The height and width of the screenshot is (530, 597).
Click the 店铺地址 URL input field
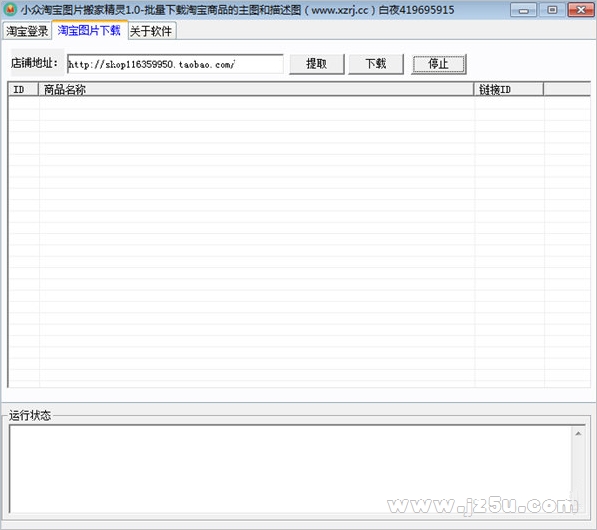pyautogui.click(x=175, y=64)
